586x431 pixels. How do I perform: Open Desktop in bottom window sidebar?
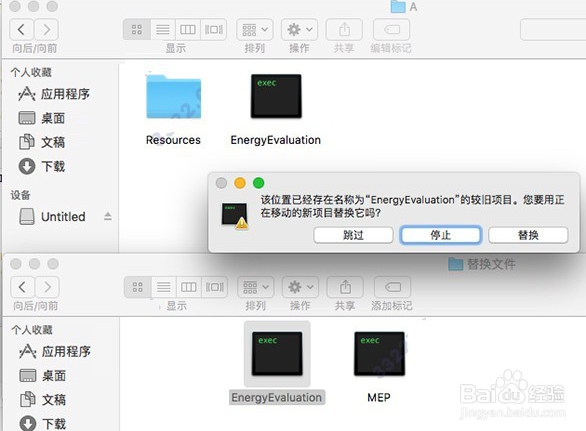click(x=42, y=376)
